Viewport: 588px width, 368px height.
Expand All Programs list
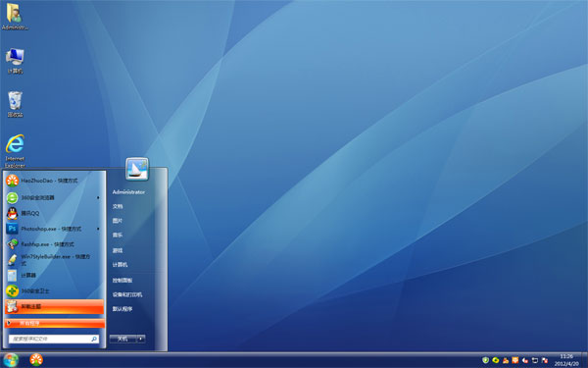tap(54, 323)
